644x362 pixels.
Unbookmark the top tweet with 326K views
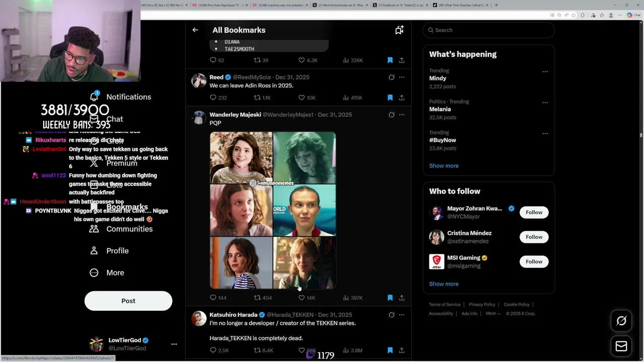tap(390, 60)
